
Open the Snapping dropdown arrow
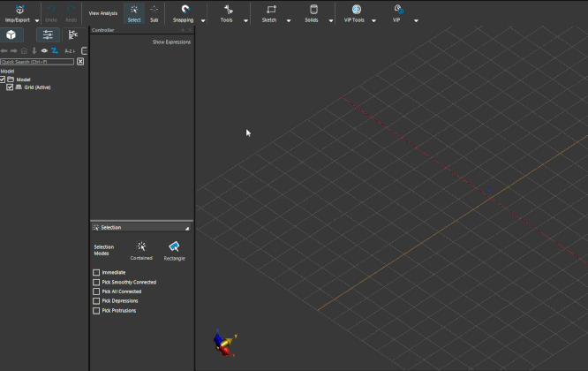203,19
